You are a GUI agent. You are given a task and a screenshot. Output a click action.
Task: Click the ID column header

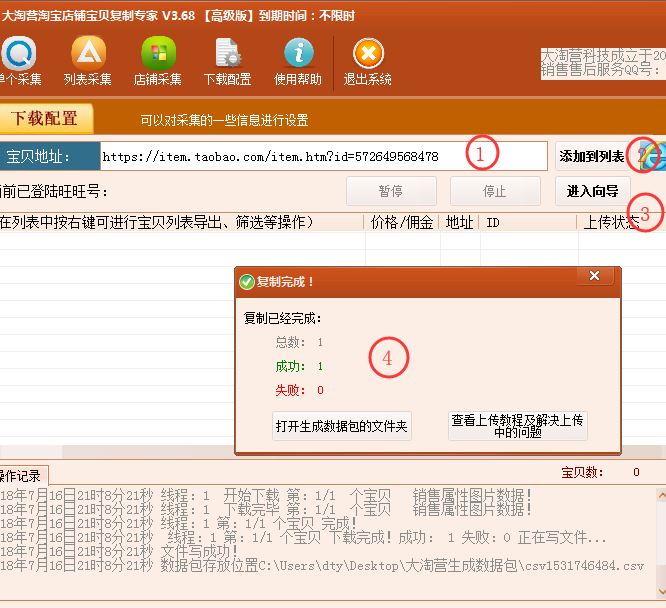tap(528, 222)
